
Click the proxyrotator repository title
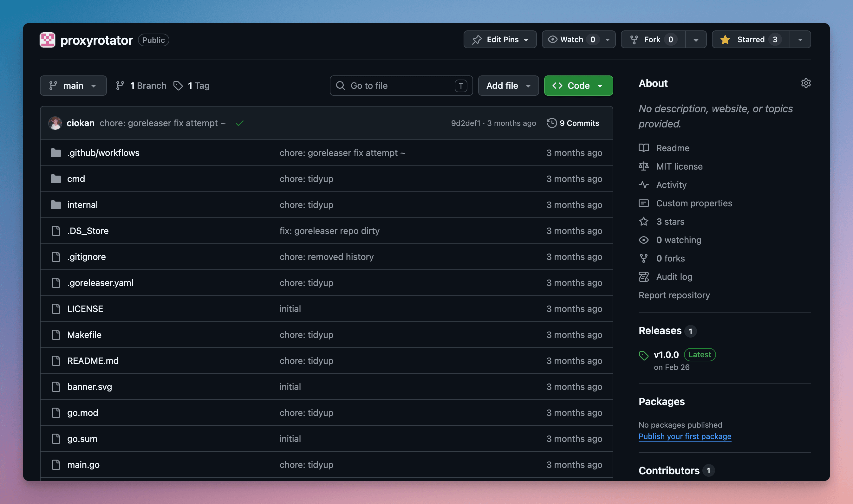click(x=96, y=40)
